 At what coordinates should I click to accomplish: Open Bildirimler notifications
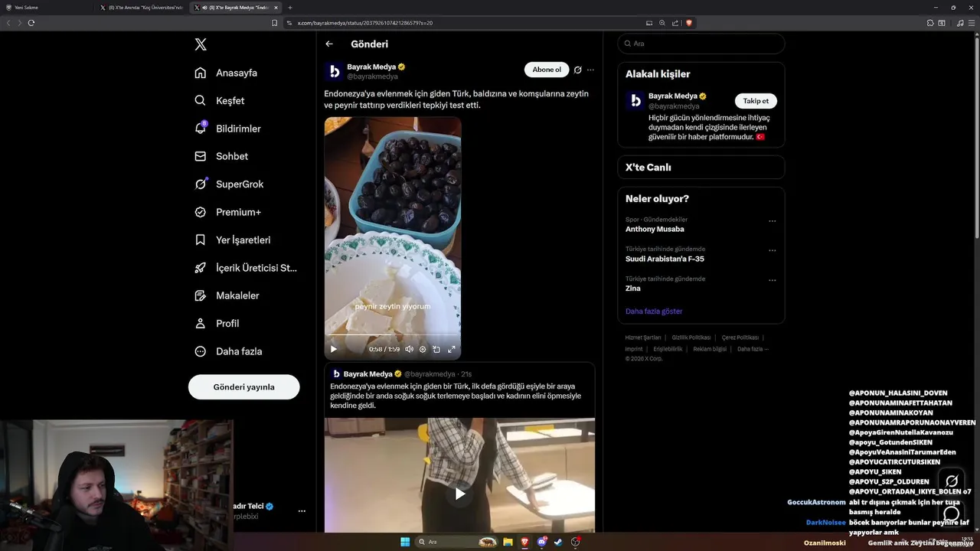(227, 129)
